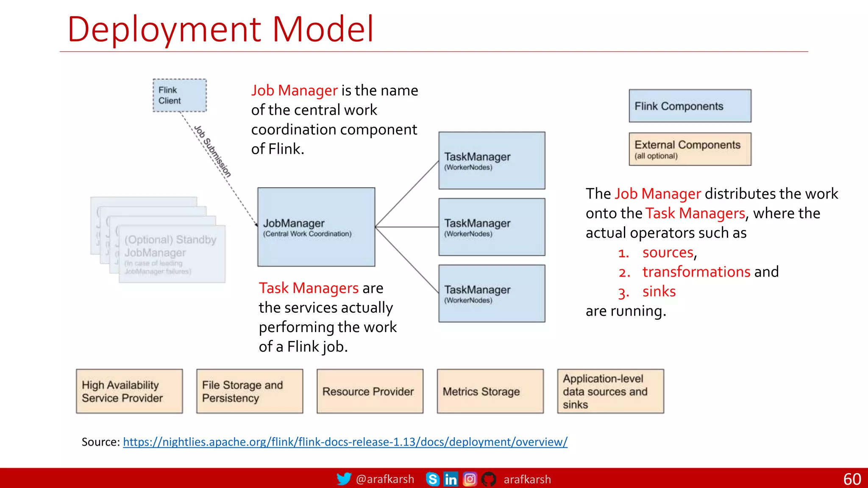Select the Flink Client box
The width and height of the screenshot is (868, 488).
click(180, 95)
